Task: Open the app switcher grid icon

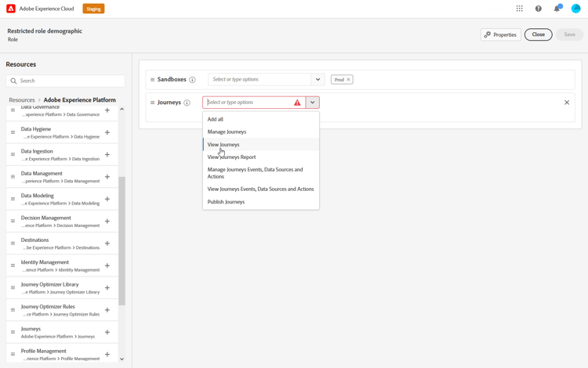Action: (519, 9)
